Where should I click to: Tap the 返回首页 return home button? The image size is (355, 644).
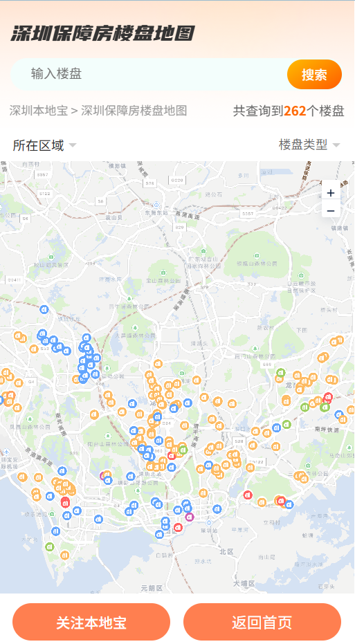point(262,622)
